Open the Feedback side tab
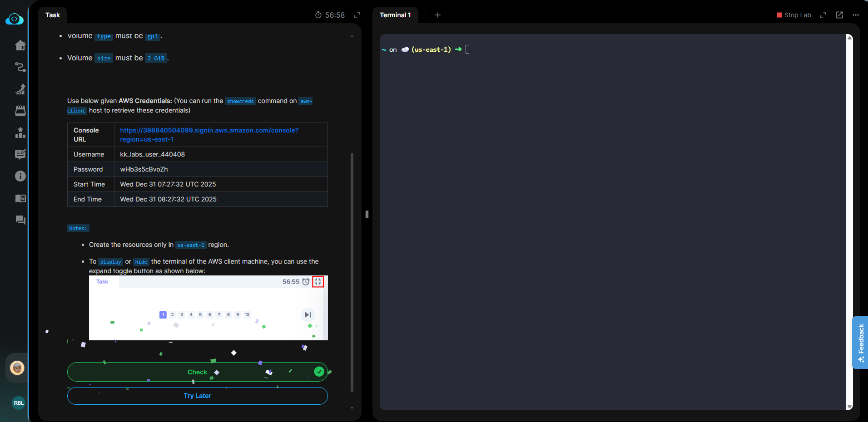Image resolution: width=868 pixels, height=422 pixels. pyautogui.click(x=860, y=343)
